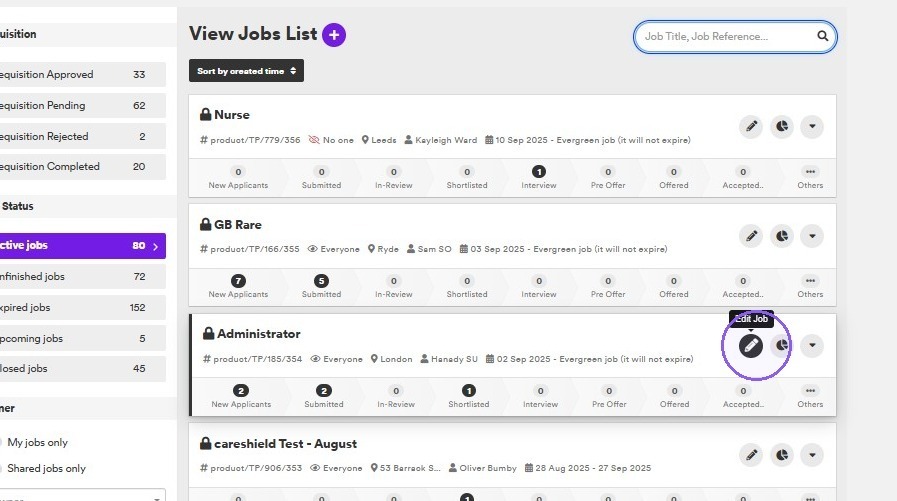Viewport: 897px width, 501px height.
Task: Expand the Administrator job actions dropdown arrow
Action: (x=812, y=345)
